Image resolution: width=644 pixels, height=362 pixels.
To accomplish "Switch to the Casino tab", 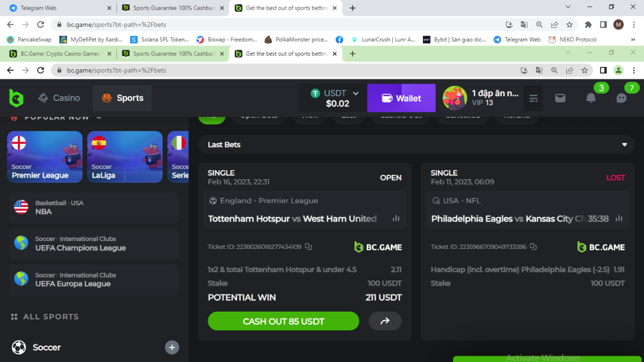I will (59, 98).
